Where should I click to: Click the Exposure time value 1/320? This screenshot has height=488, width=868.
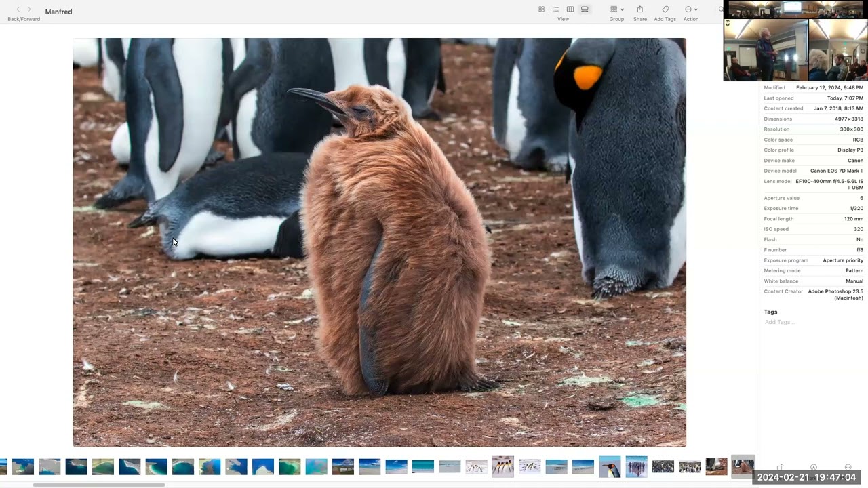856,209
